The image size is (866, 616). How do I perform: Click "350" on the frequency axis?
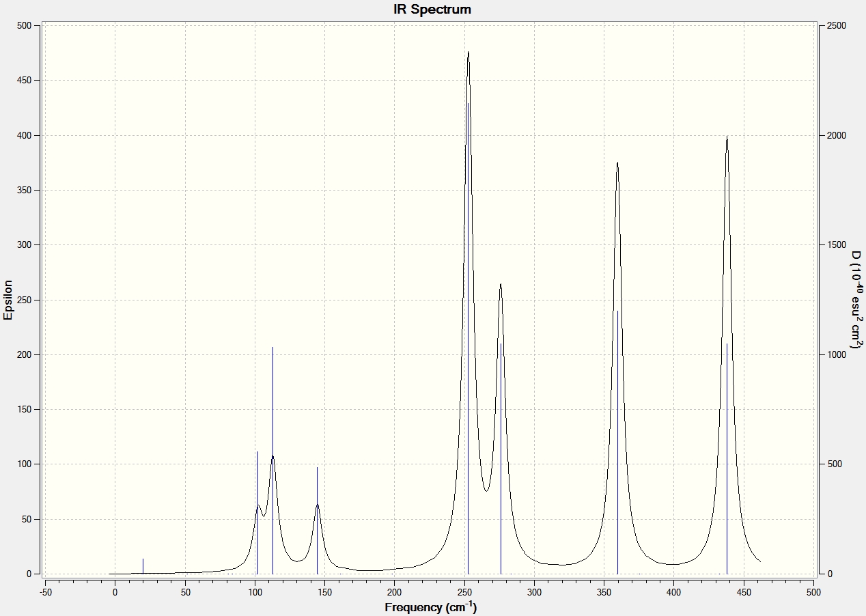(x=604, y=591)
